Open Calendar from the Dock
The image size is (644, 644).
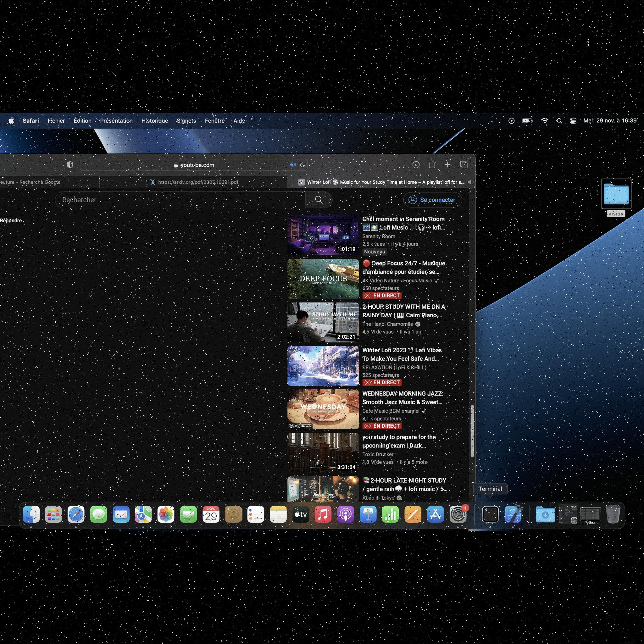tap(211, 514)
